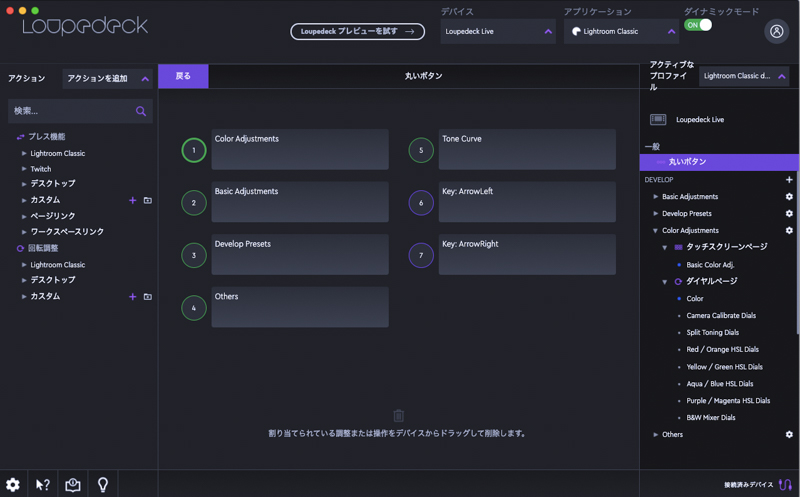Expand ページリンク action group

tap(24, 216)
